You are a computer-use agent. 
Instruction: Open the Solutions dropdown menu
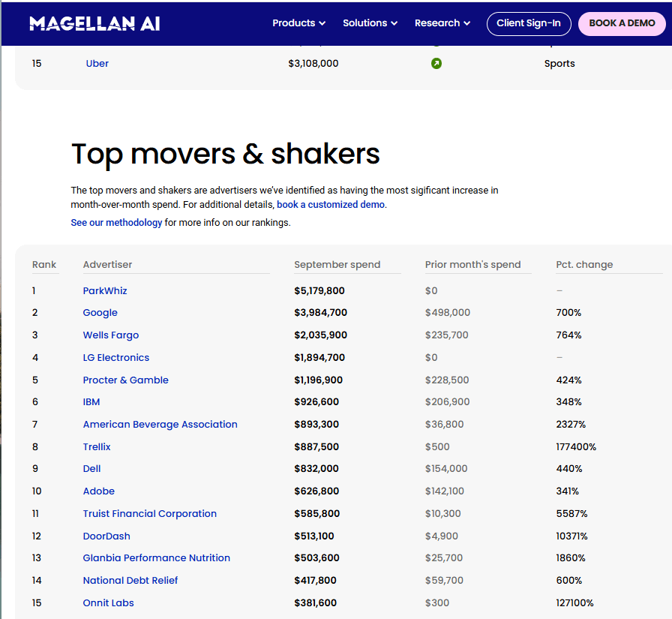point(370,23)
